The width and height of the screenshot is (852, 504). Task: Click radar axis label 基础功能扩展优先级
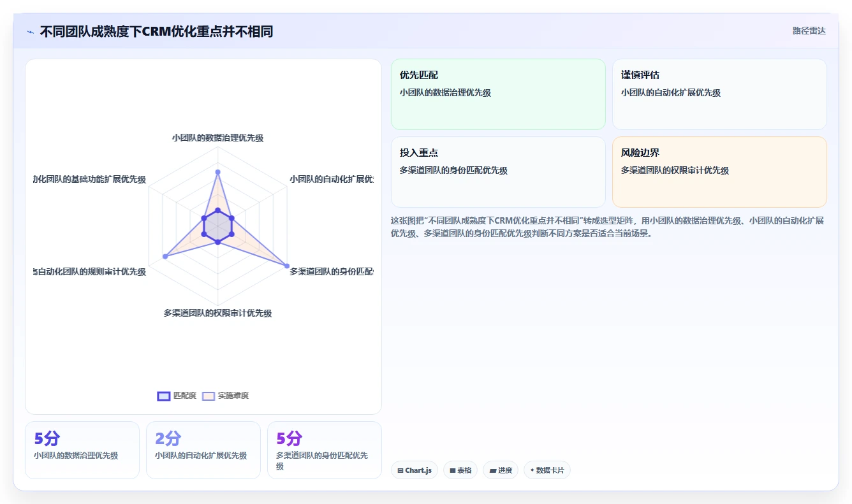[89, 179]
